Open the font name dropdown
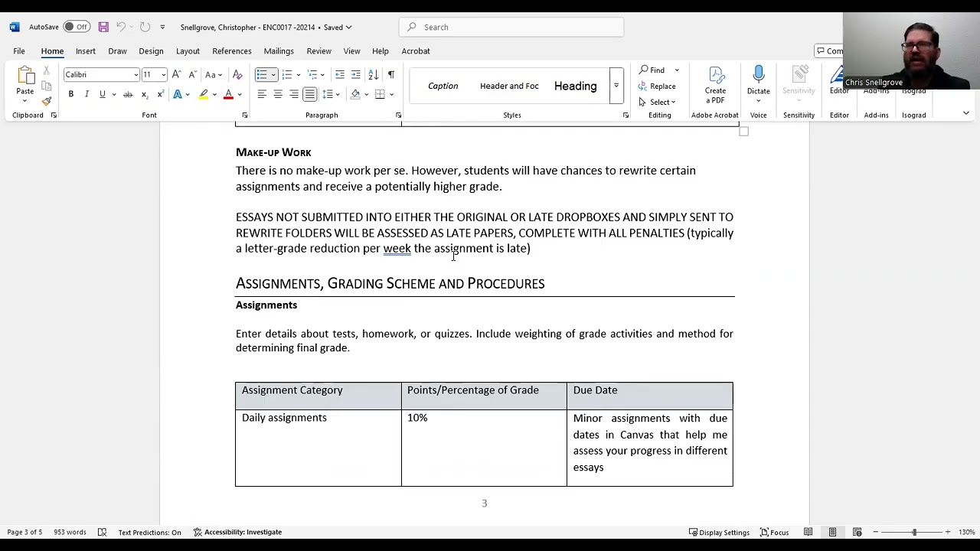Image resolution: width=980 pixels, height=551 pixels. point(136,74)
